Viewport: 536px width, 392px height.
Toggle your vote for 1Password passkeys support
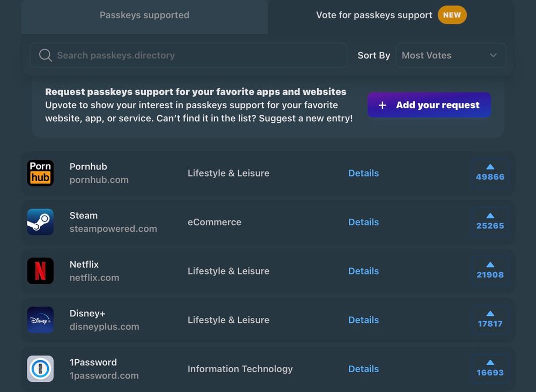pyautogui.click(x=490, y=368)
